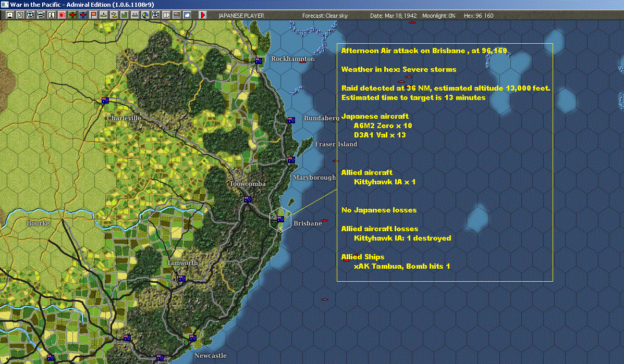Click the 'Bourke' map label

[38, 223]
